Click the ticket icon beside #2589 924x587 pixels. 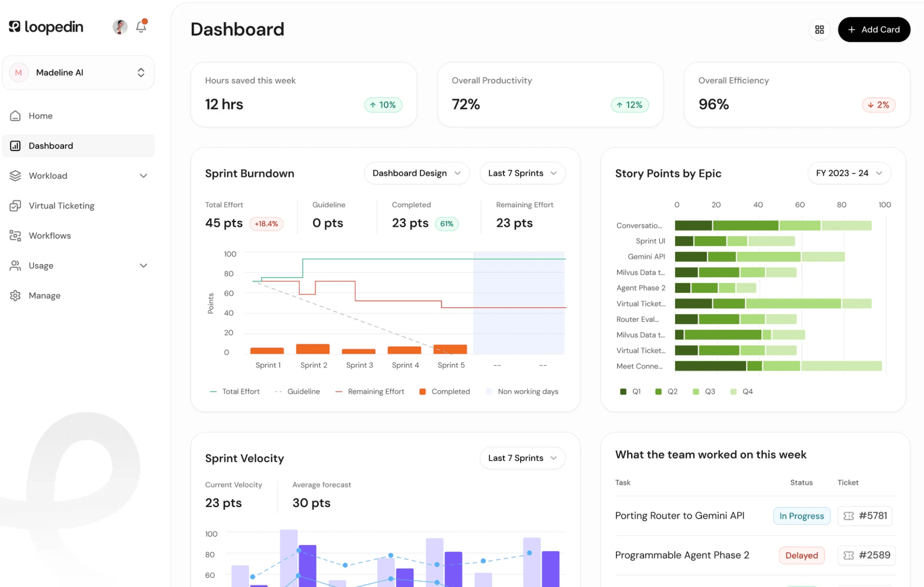pos(849,555)
